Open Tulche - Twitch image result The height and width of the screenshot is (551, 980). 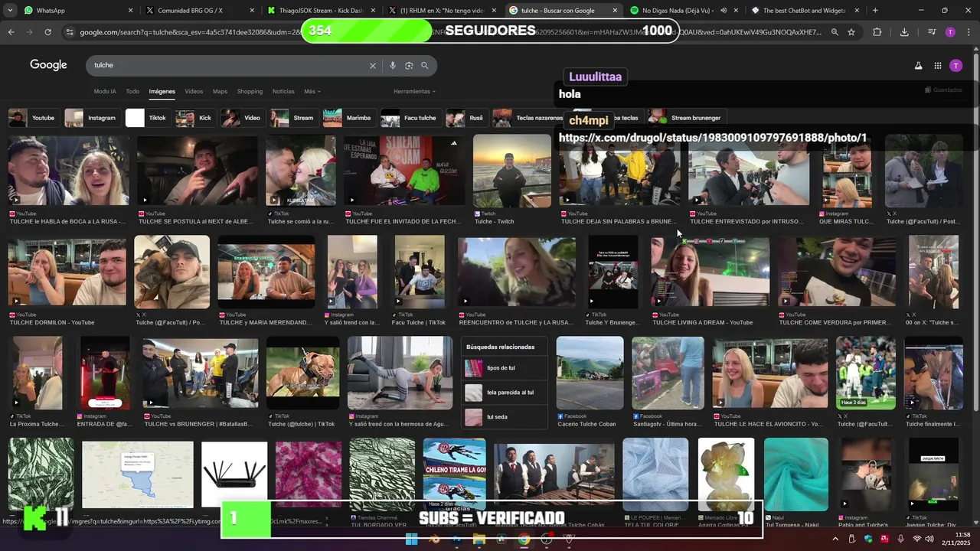511,171
